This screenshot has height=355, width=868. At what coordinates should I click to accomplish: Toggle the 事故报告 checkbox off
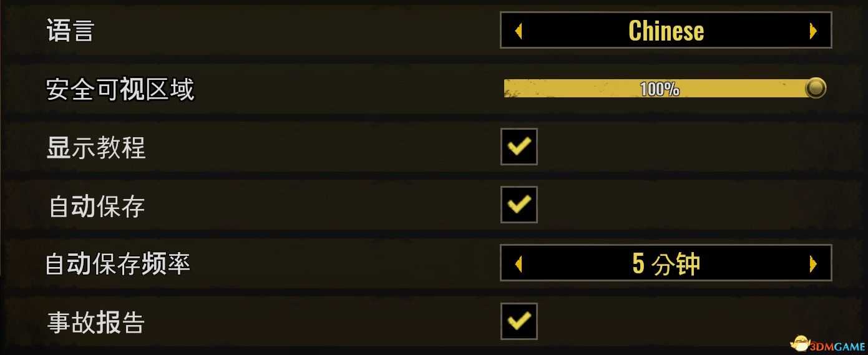click(x=519, y=321)
